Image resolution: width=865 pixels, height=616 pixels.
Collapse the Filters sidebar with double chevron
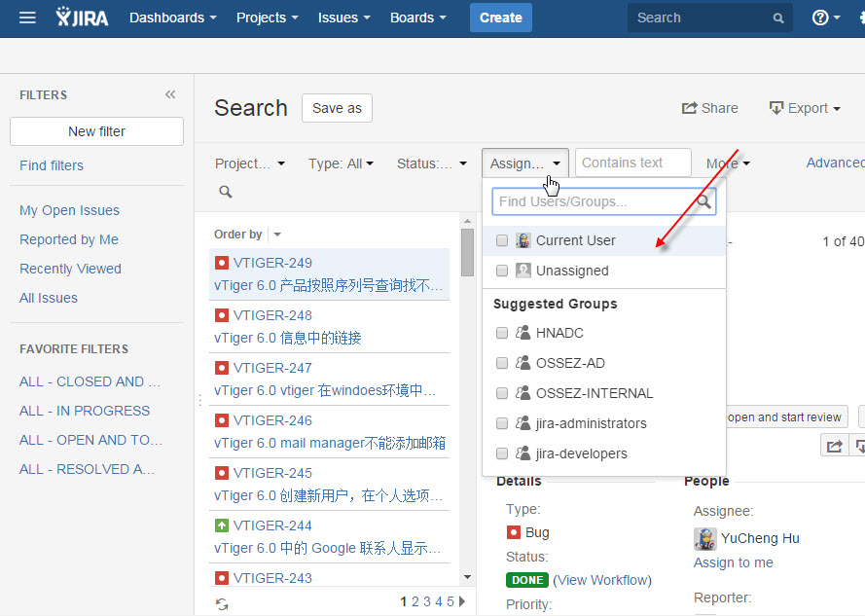pos(170,94)
